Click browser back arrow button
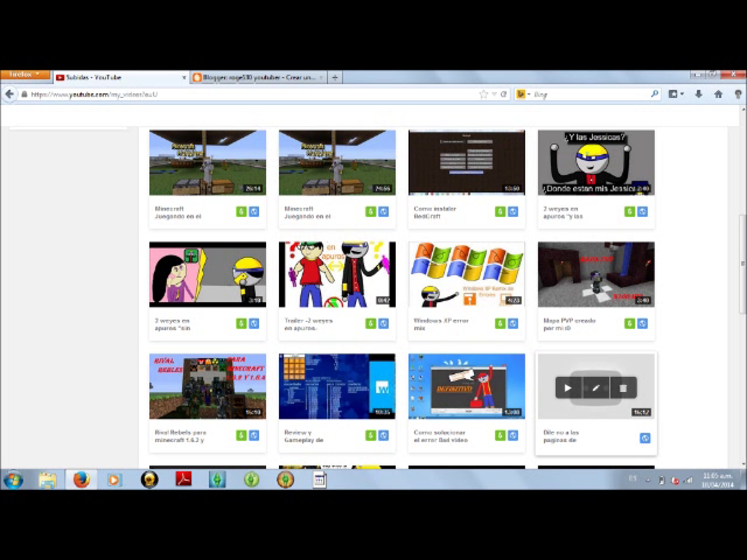 (10, 94)
